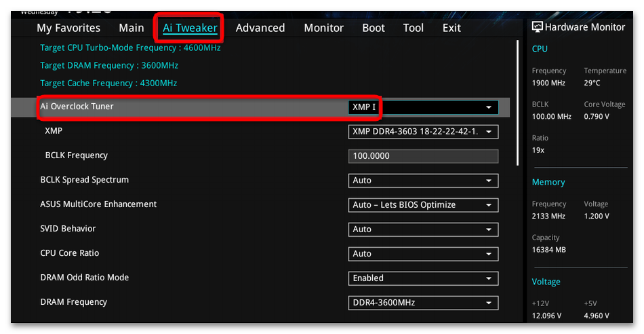This screenshot has width=644, height=334.
Task: Open the Advanced tab
Action: 260,28
